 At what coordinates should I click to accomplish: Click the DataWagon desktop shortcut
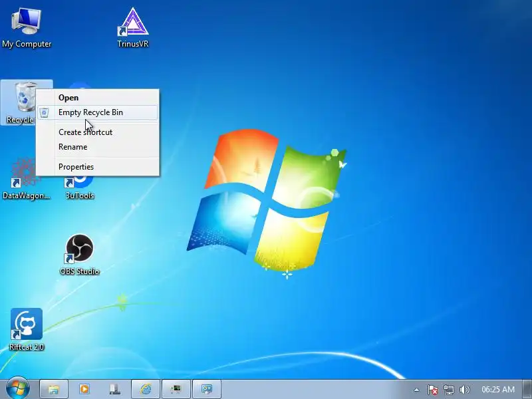26,179
